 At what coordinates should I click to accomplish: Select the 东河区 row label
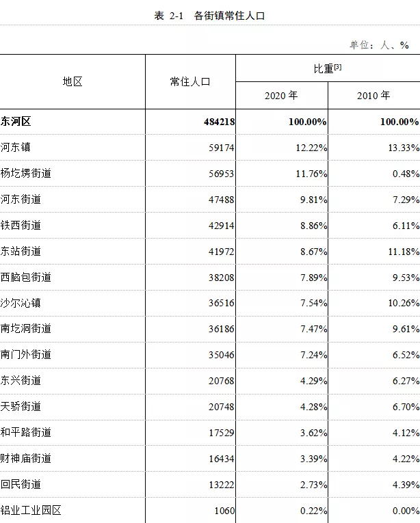coord(16,122)
